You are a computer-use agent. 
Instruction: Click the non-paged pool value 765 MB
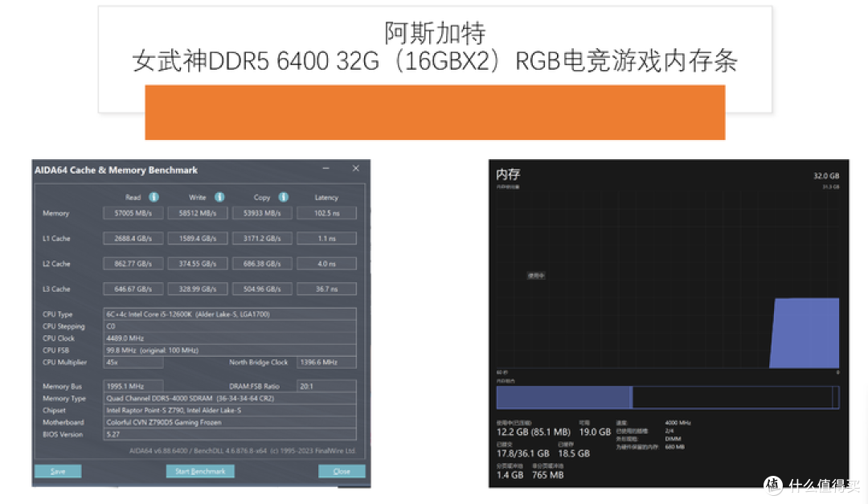click(x=548, y=475)
